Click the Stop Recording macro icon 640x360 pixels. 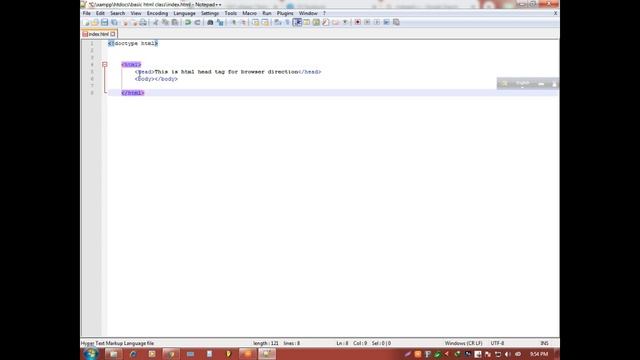pyautogui.click(x=367, y=22)
